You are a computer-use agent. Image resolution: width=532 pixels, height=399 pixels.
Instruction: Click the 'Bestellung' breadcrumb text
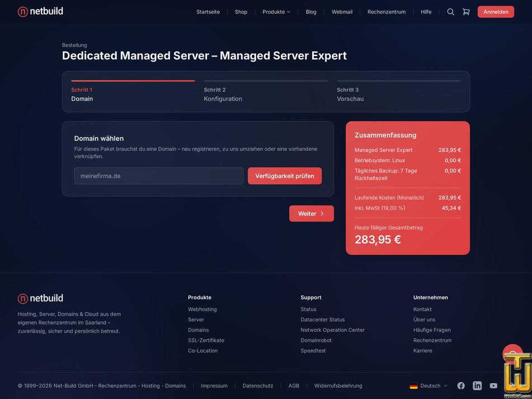click(x=74, y=45)
